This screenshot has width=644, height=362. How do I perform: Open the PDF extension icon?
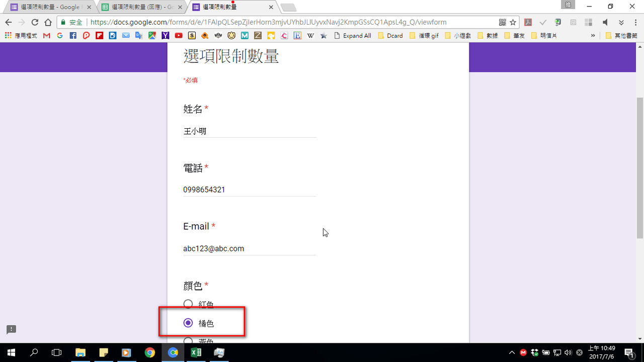point(528,22)
